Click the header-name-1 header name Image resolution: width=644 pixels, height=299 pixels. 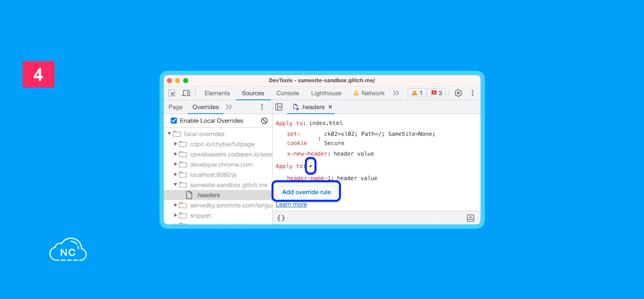(x=309, y=178)
